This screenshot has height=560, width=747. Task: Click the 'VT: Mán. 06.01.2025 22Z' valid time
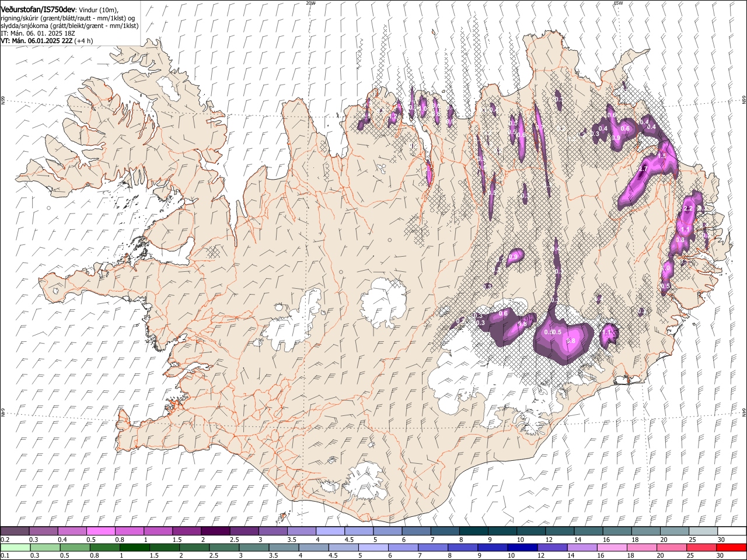(x=37, y=41)
